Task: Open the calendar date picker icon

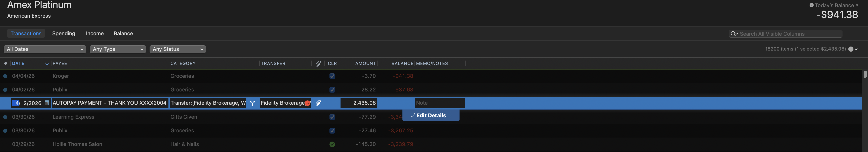Action: tap(47, 103)
